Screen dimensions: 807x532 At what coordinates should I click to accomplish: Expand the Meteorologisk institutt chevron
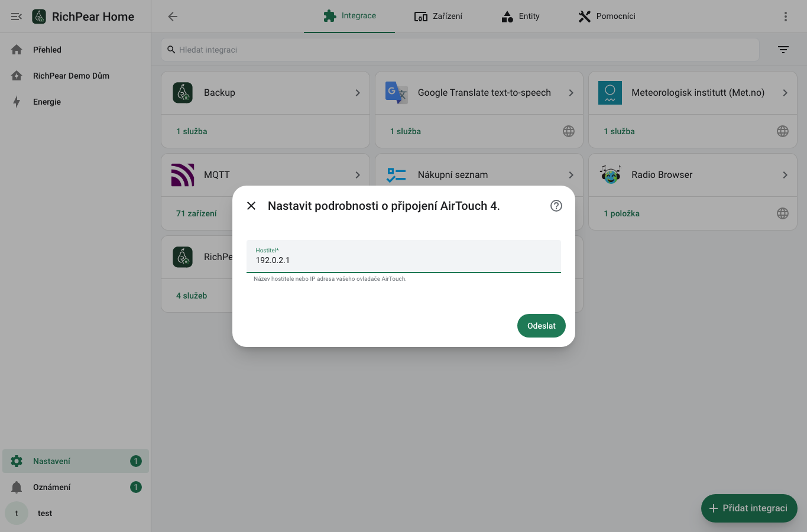[785, 93]
